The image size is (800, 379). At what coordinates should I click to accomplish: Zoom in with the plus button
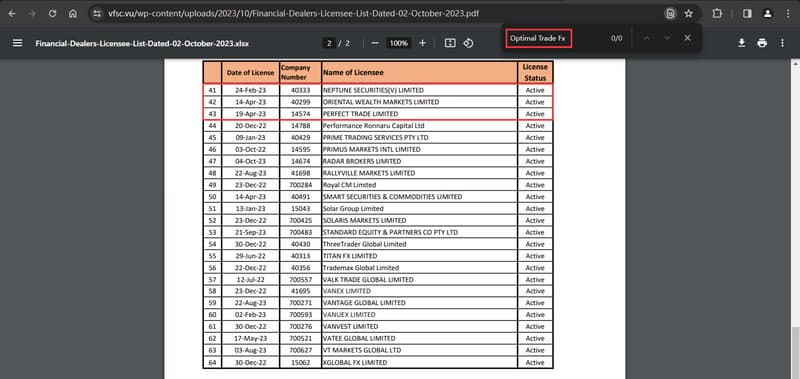tap(422, 43)
